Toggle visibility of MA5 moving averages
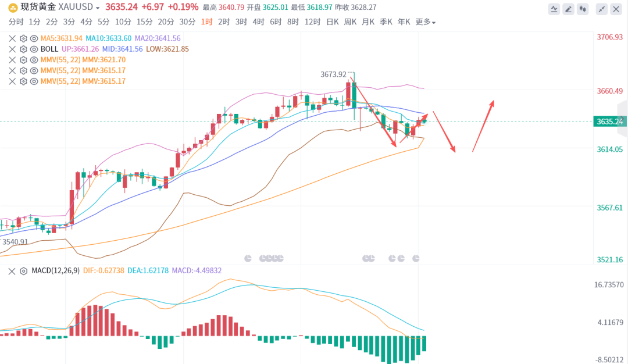This screenshot has width=628, height=364. [x=34, y=38]
